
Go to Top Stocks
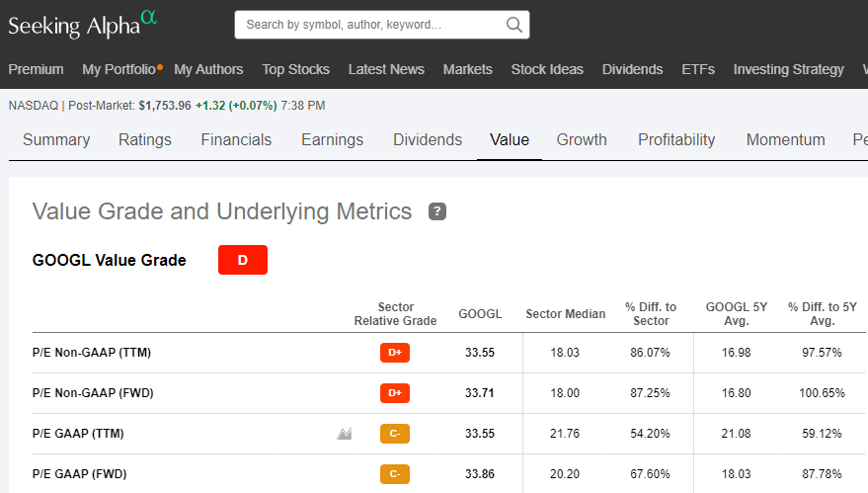pos(295,69)
